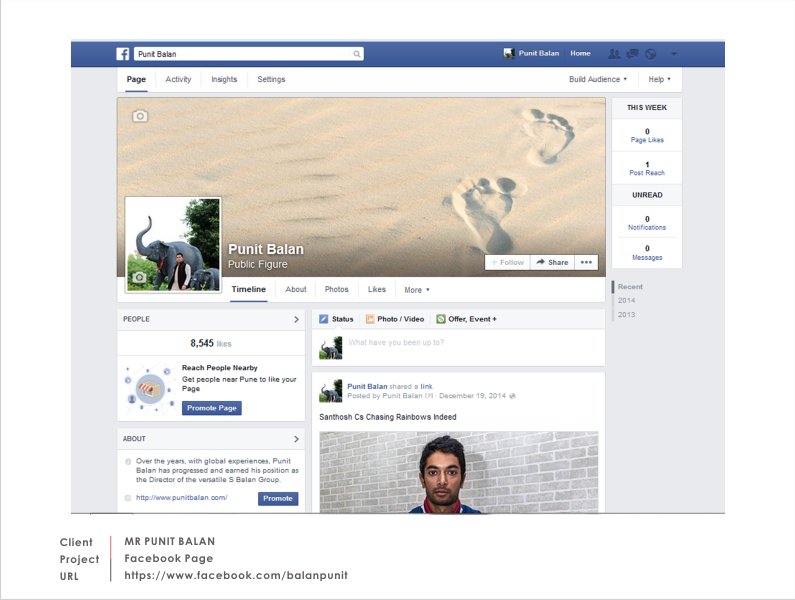Image resolution: width=795 pixels, height=600 pixels.
Task: Open the friend requests icon
Action: click(614, 54)
